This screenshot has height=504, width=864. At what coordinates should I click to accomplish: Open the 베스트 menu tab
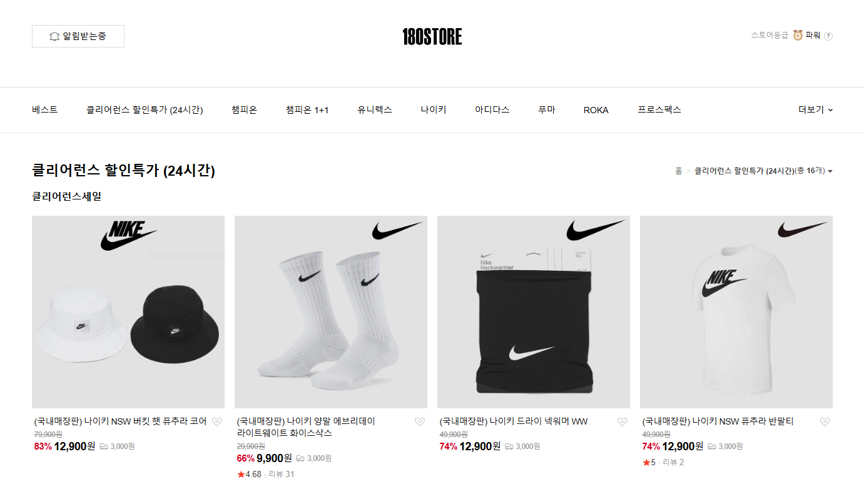[45, 109]
